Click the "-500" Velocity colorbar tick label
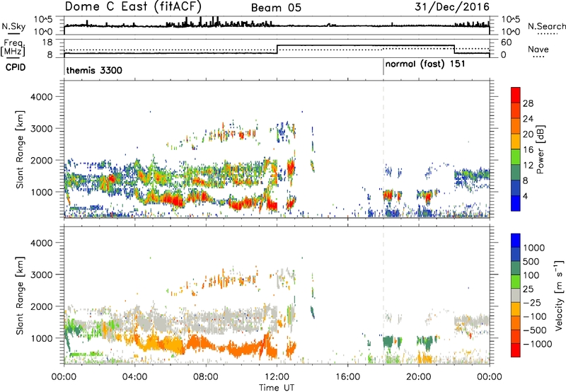This screenshot has width=566, height=392. pyautogui.click(x=535, y=330)
